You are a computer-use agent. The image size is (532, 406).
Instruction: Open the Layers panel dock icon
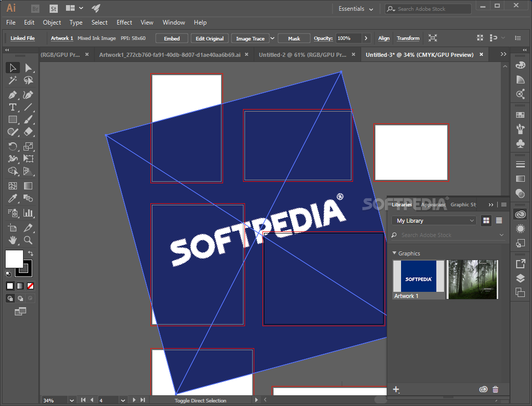pyautogui.click(x=520, y=279)
